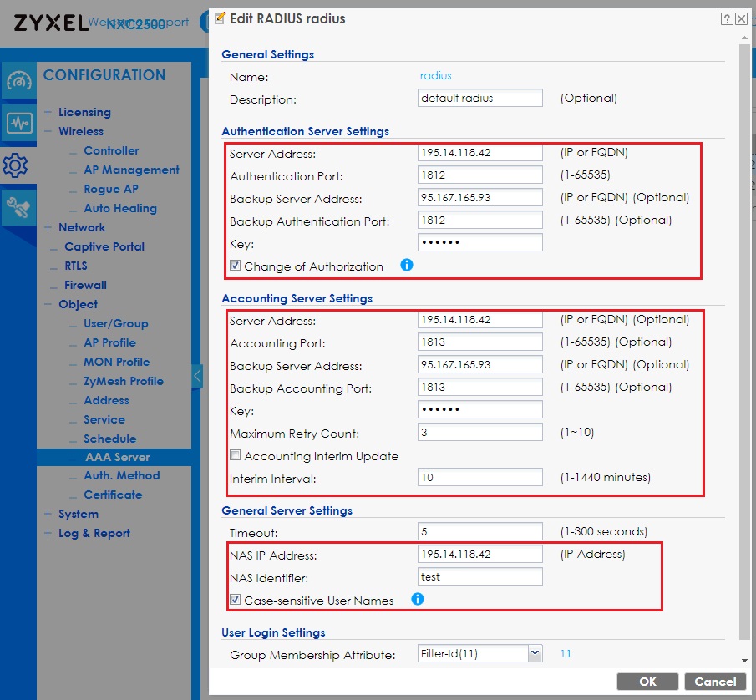Image resolution: width=756 pixels, height=700 pixels.
Task: Open the Monitor icon in sidebar
Action: tap(18, 123)
